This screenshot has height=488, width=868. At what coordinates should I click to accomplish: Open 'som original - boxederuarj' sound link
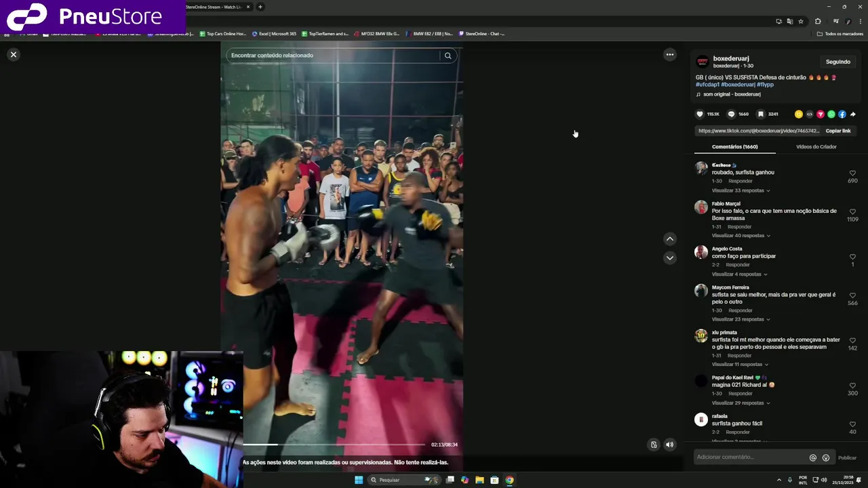(x=731, y=94)
